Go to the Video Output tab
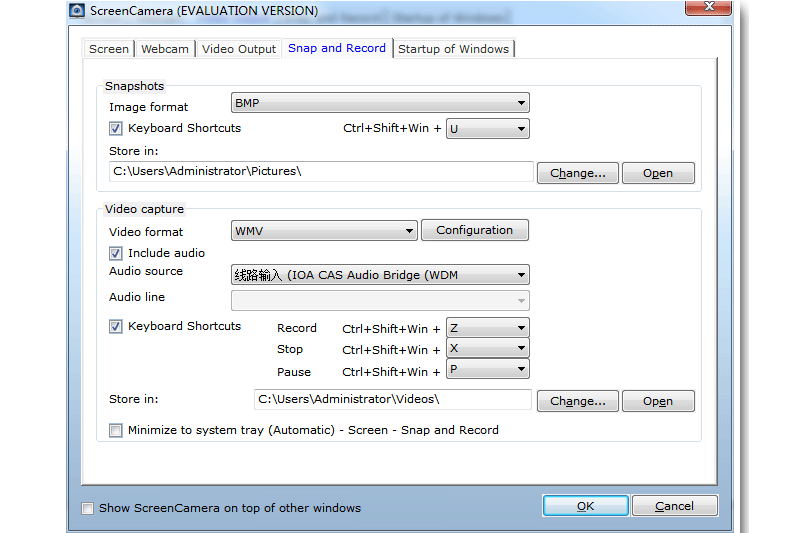 click(239, 49)
